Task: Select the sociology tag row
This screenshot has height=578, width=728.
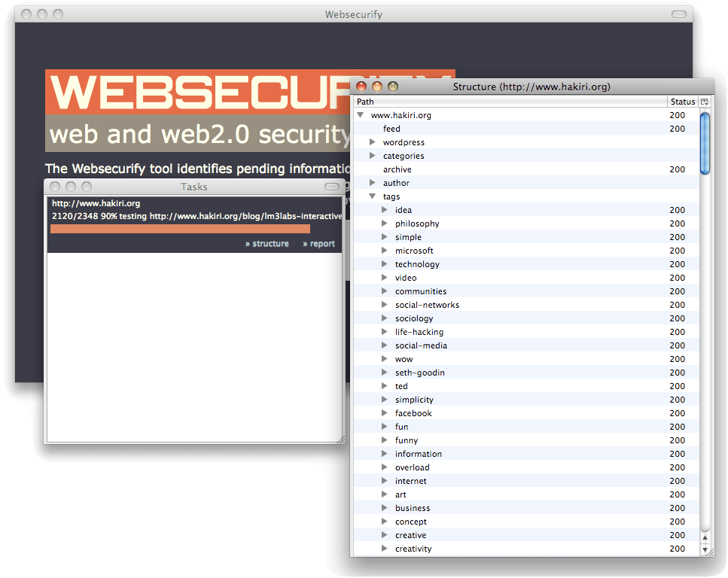Action: point(526,318)
